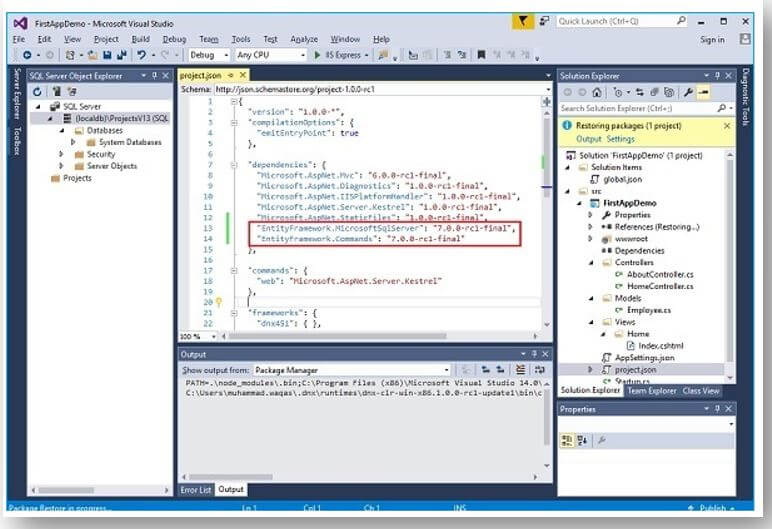Open the feedback icon next to notifications flag
772x529 pixels.
click(x=544, y=21)
